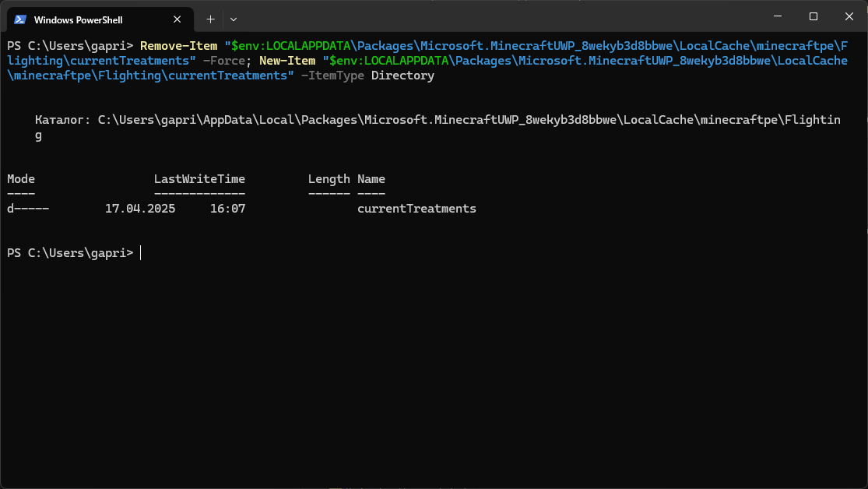Maximize the terminal window
Screen dimensions: 868x489
coord(814,16)
